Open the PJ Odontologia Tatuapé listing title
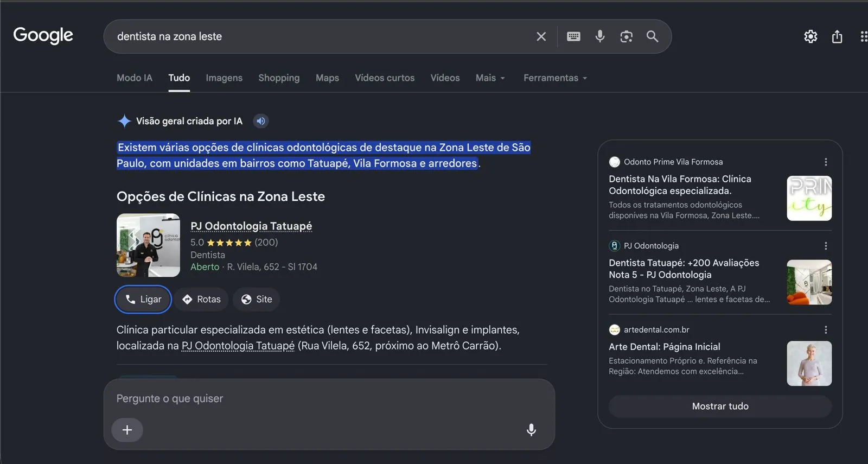The image size is (868, 464). coord(251,226)
